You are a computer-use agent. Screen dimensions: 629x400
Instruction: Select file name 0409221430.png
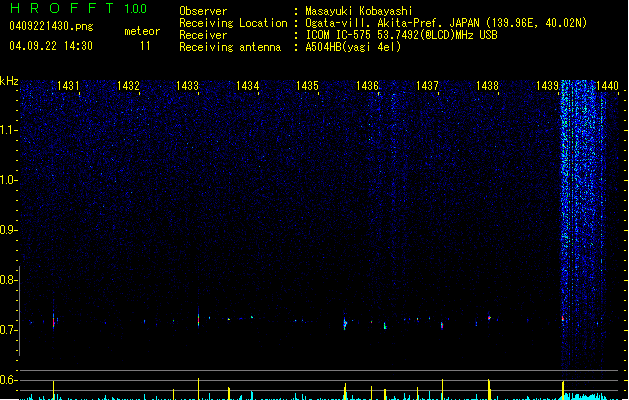51,26
